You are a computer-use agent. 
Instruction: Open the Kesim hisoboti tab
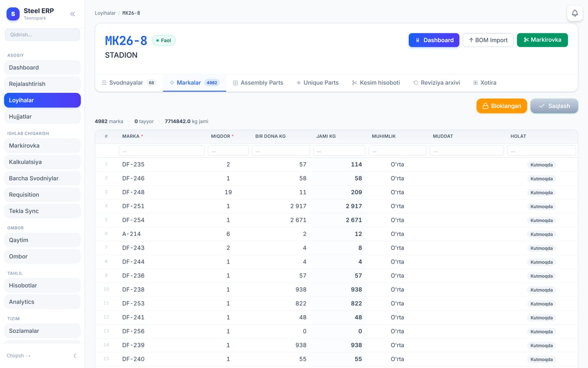click(376, 83)
